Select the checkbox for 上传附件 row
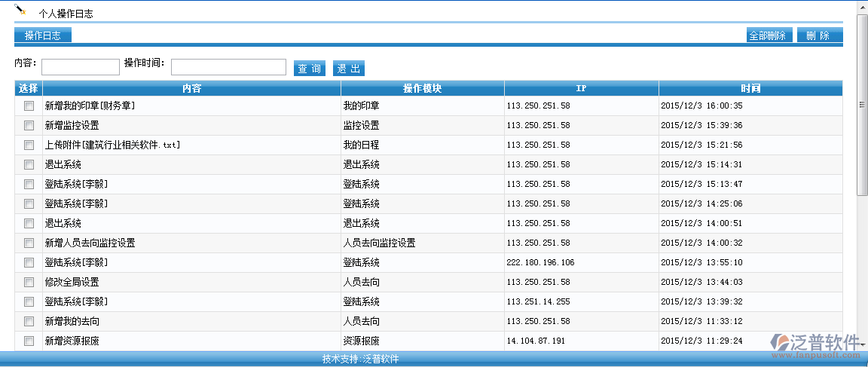The image size is (868, 367). pos(29,145)
